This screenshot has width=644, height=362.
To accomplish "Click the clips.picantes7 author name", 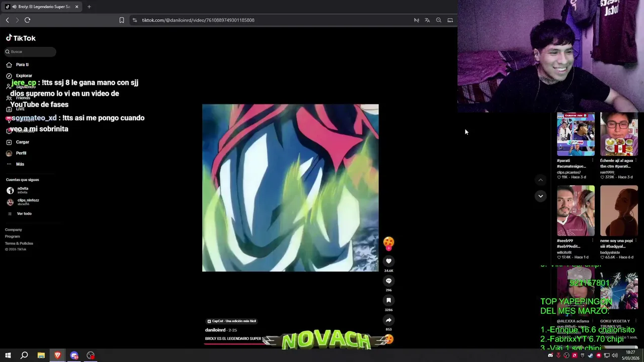I will [x=569, y=172].
